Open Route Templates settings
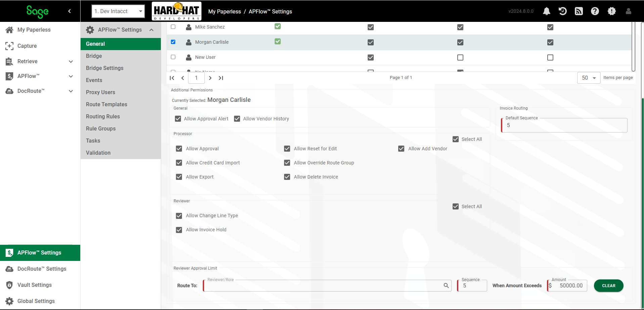The width and height of the screenshot is (644, 310). [121, 104]
